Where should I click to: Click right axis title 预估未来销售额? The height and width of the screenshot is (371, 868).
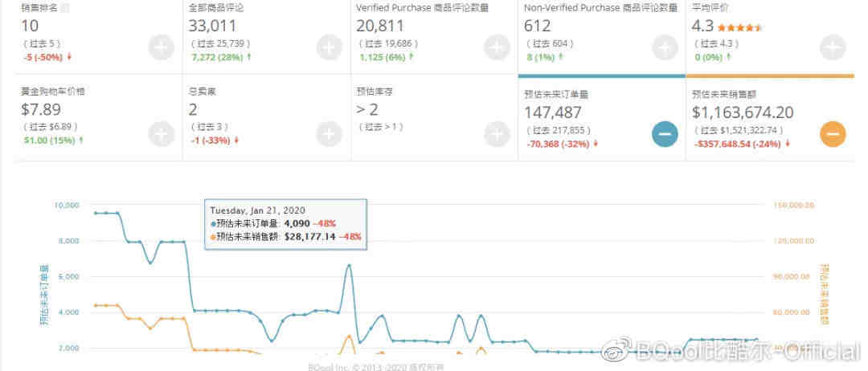[824, 294]
